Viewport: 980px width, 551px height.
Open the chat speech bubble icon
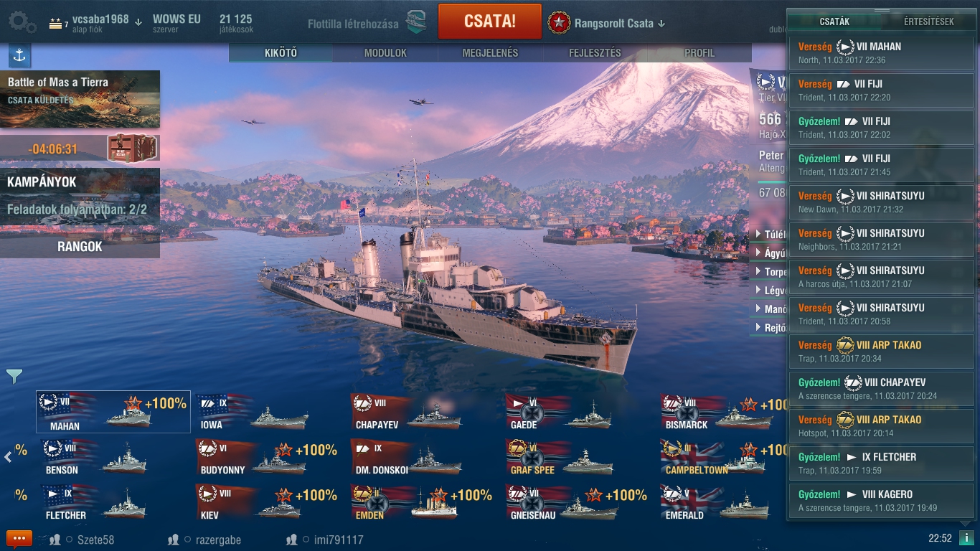coord(19,539)
